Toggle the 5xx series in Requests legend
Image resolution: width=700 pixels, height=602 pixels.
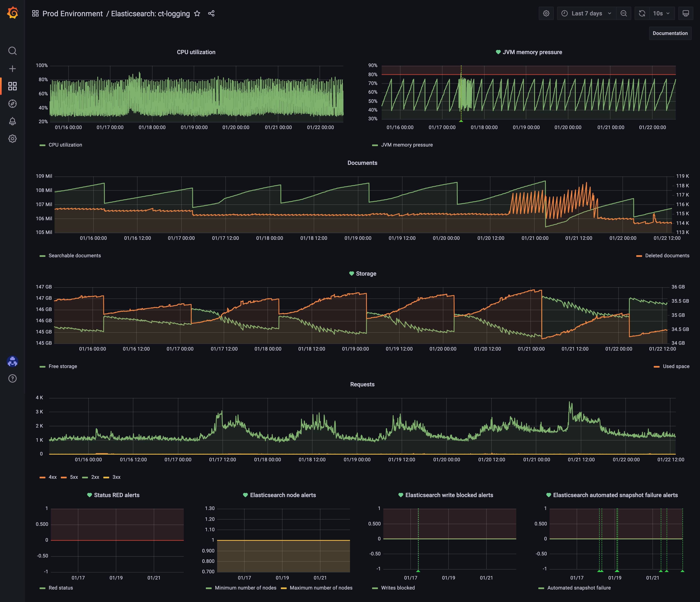pyautogui.click(x=74, y=477)
